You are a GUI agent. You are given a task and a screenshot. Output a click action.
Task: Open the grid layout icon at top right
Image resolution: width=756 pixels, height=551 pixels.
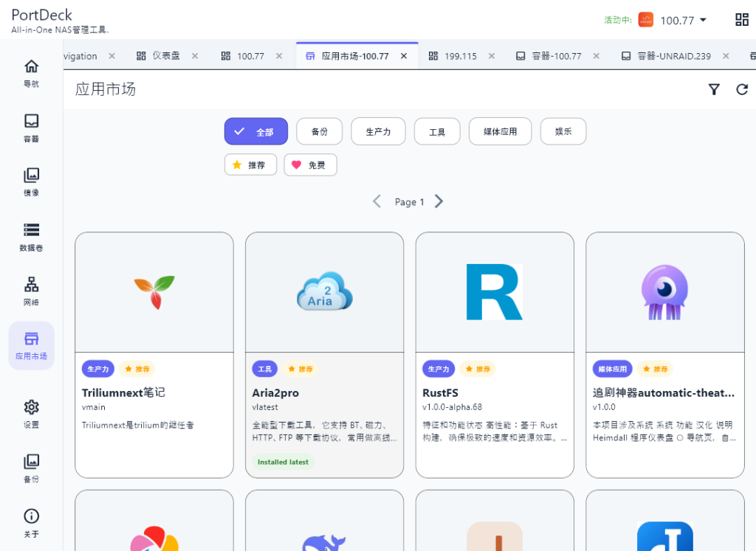pos(741,20)
